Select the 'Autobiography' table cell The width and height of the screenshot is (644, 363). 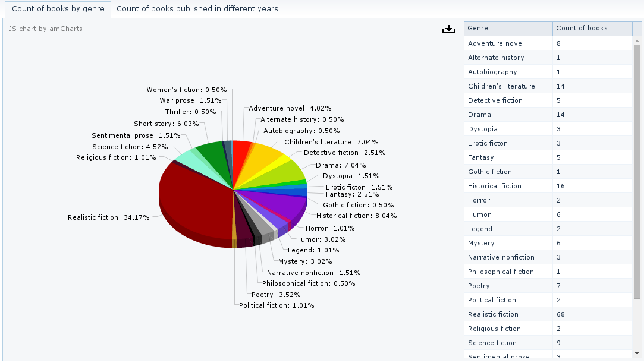508,72
